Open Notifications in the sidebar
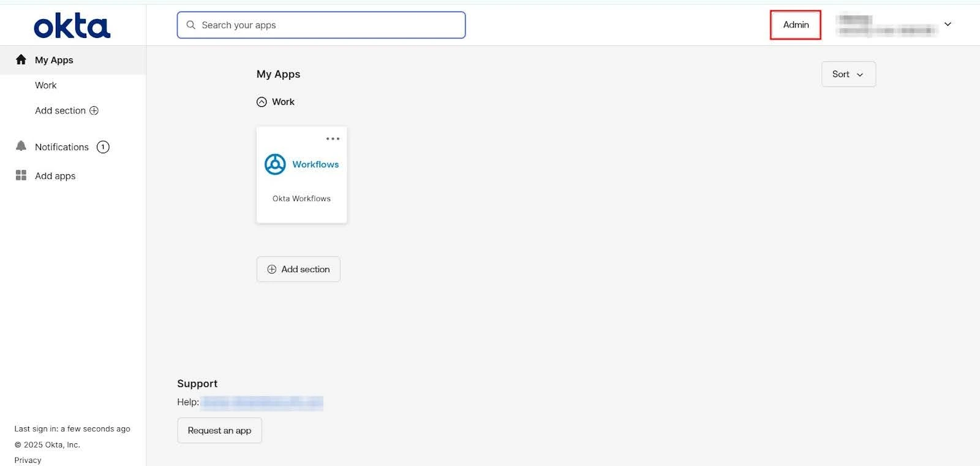Image resolution: width=980 pixels, height=466 pixels. click(x=62, y=147)
